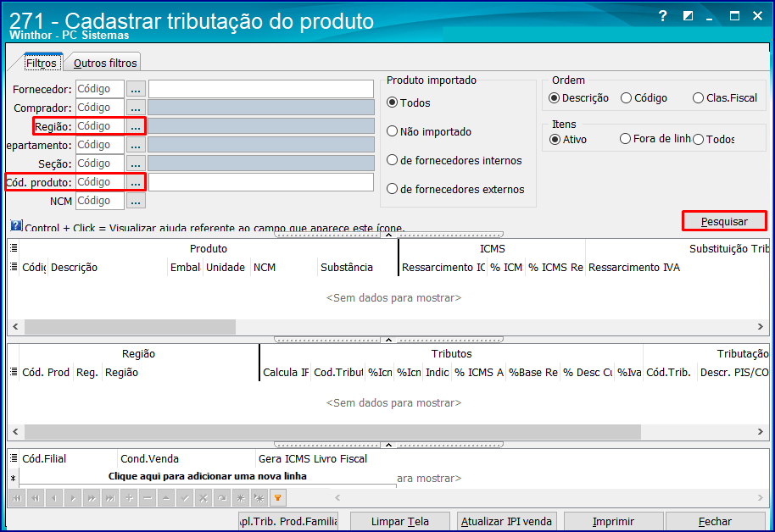This screenshot has height=532, width=775.
Task: Click Imprimir button
Action: [x=613, y=521]
